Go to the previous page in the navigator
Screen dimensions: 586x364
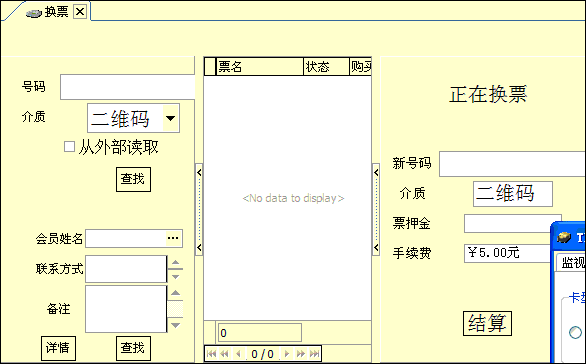coord(224,354)
